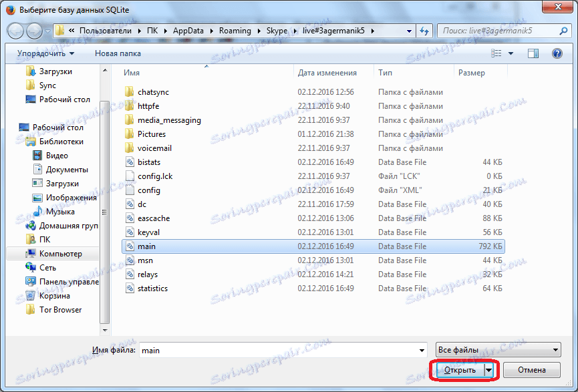Select the bistats database file icon

pyautogui.click(x=130, y=162)
